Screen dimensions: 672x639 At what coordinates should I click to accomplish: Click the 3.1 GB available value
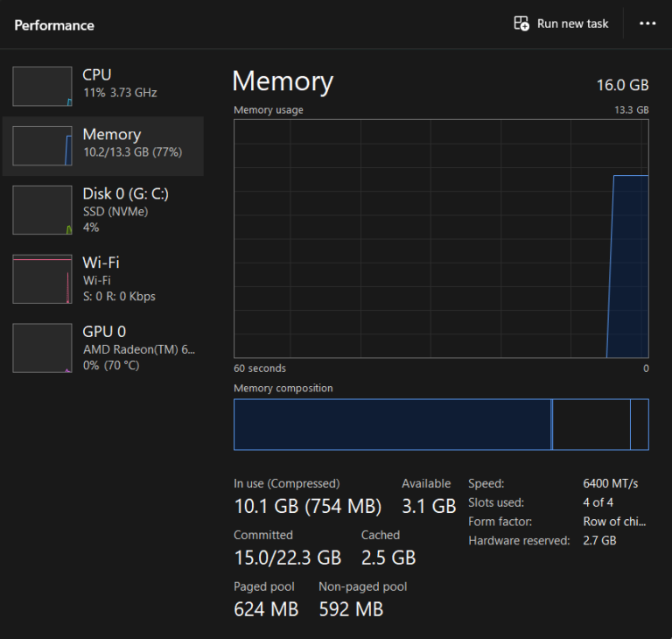pyautogui.click(x=429, y=507)
